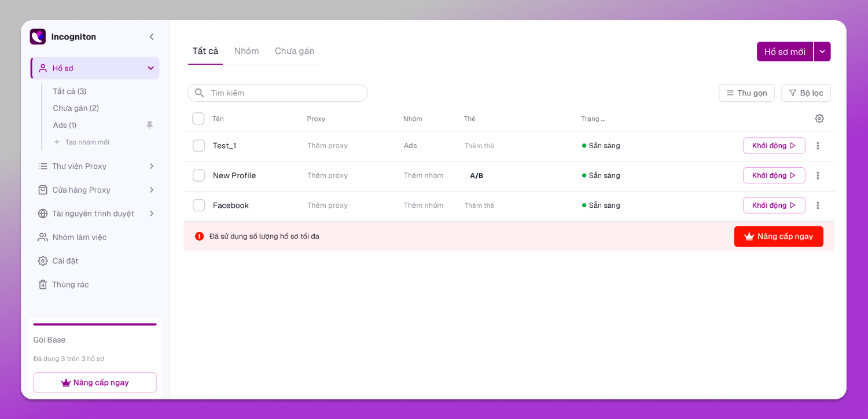Open three-dot menu for Facebook row
Screen dimensions: 868x419
(818, 205)
